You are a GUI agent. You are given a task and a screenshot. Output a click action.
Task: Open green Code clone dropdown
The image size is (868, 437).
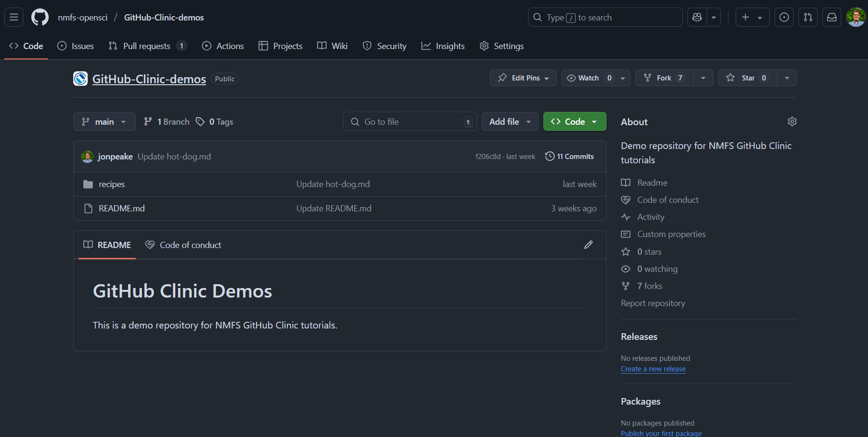(575, 121)
